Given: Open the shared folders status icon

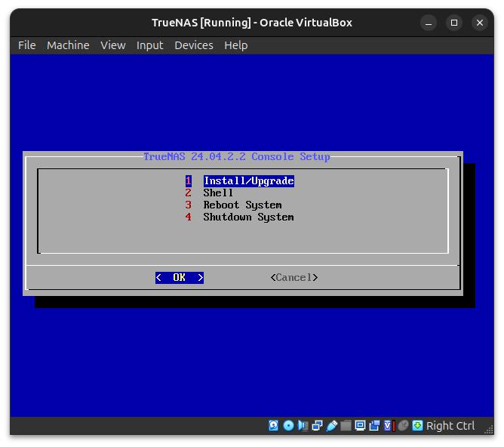Looking at the screenshot, I should click(346, 426).
